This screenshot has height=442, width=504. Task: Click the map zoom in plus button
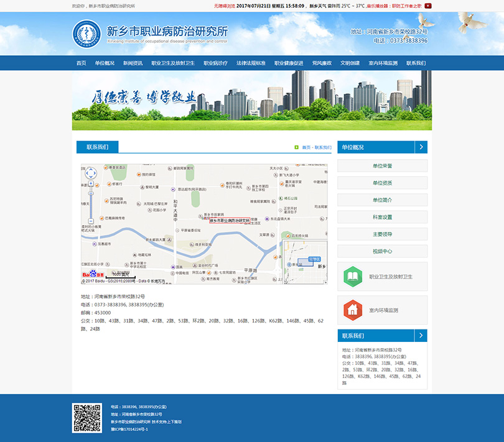pyautogui.click(x=91, y=184)
